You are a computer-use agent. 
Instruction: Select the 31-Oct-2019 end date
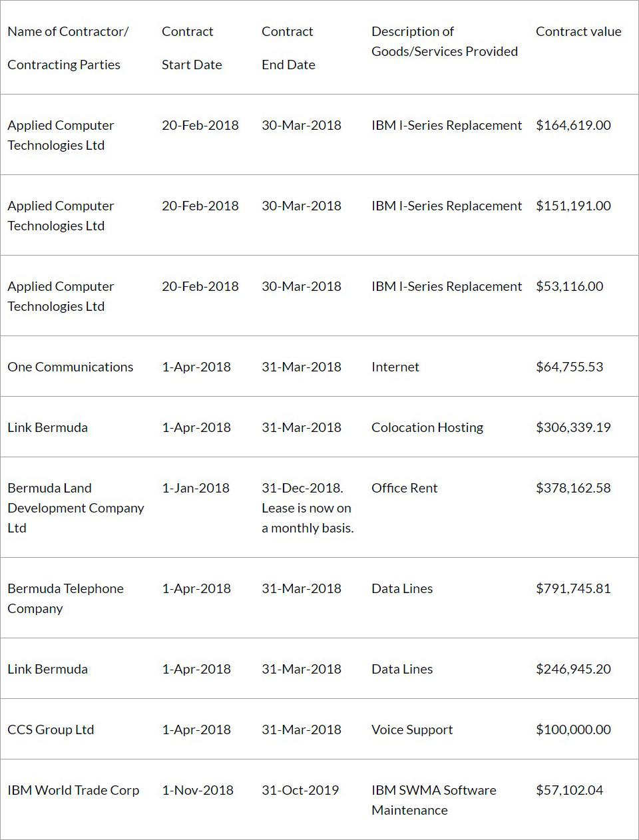[x=300, y=790]
